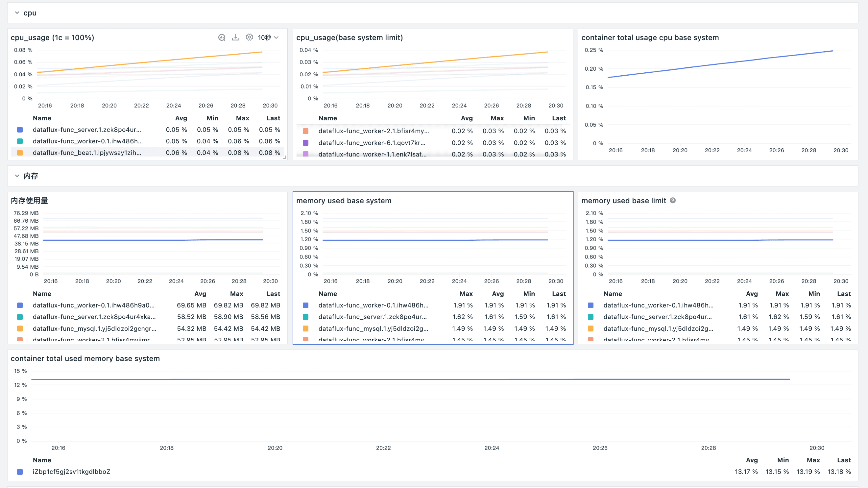The width and height of the screenshot is (868, 488).
Task: Sort memory used base system legend by Max
Action: point(466,294)
